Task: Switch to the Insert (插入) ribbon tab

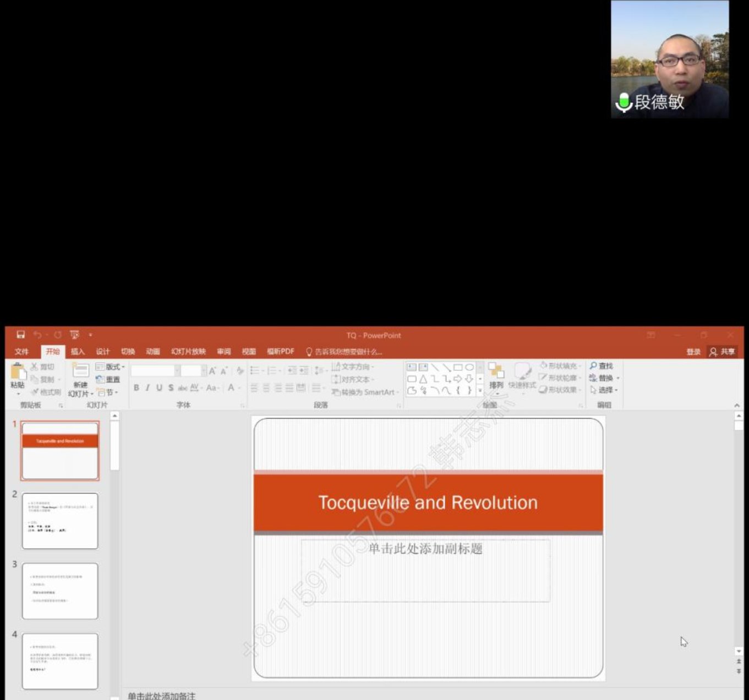Action: tap(78, 352)
